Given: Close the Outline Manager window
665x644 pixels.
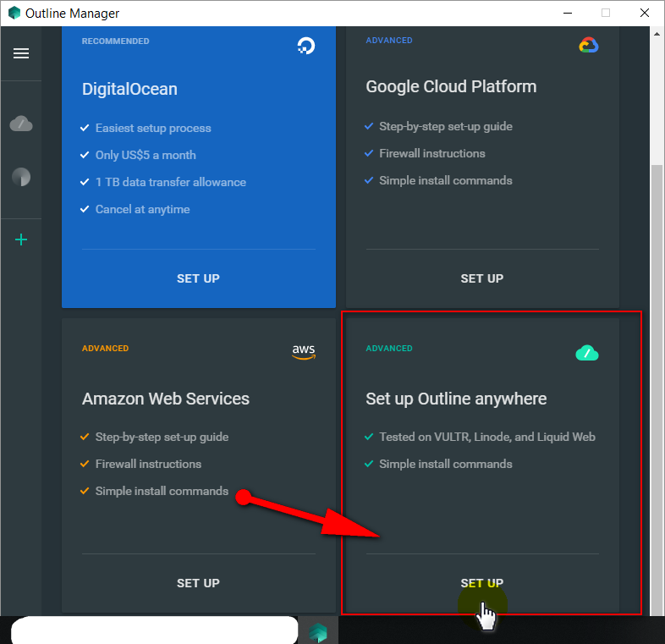Looking at the screenshot, I should pyautogui.click(x=645, y=14).
